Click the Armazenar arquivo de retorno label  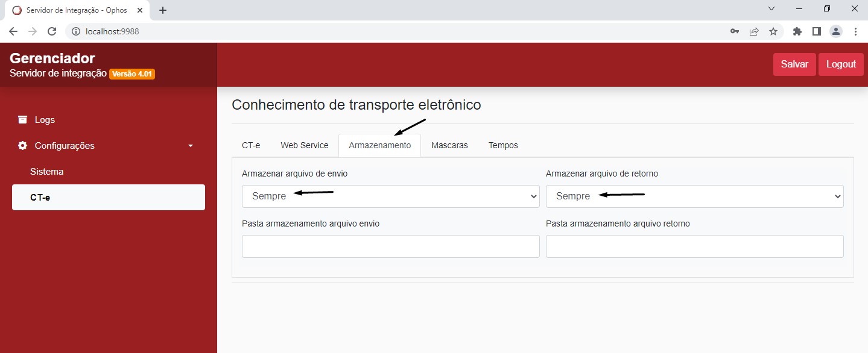pyautogui.click(x=602, y=173)
